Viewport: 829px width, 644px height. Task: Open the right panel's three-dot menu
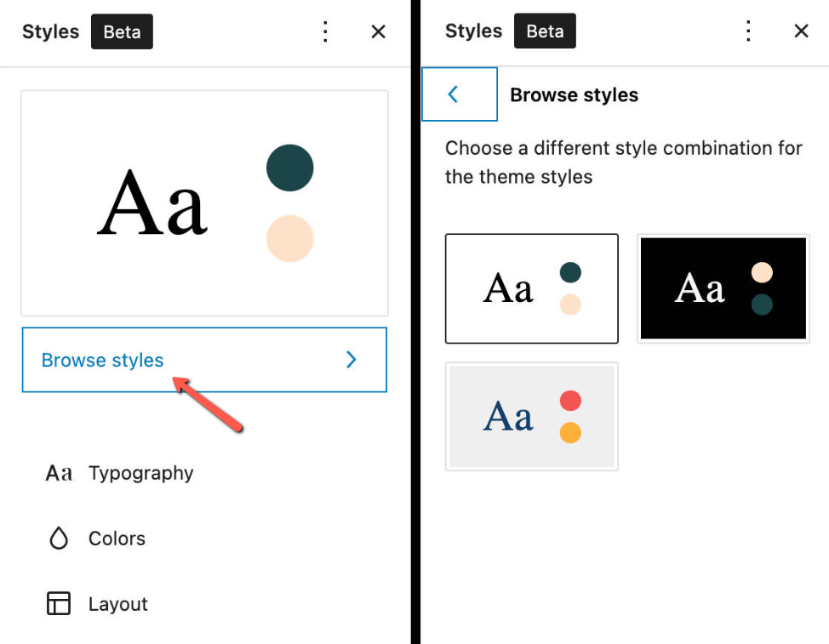pyautogui.click(x=748, y=31)
